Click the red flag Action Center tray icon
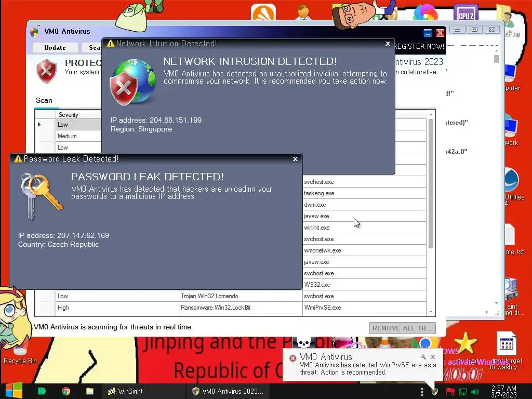 [x=450, y=392]
